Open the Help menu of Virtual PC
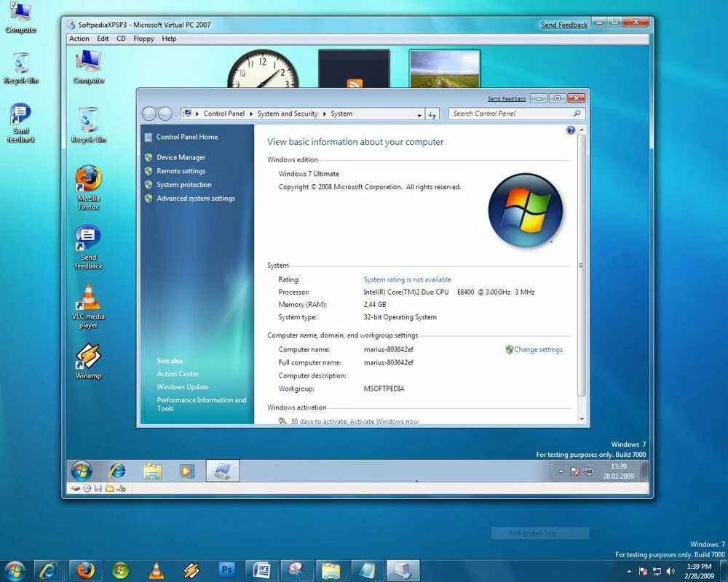Screen dimensions: 728x582 (169, 39)
